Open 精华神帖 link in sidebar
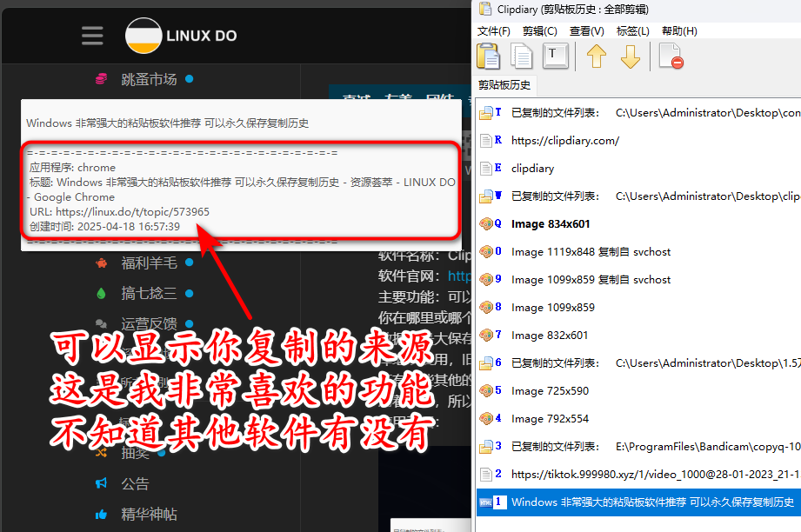The height and width of the screenshot is (532, 801). [x=149, y=514]
